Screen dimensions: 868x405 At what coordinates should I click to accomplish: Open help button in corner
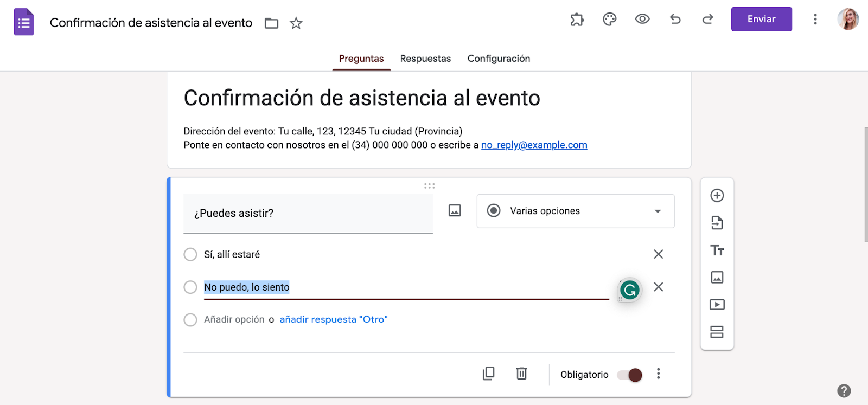[x=844, y=391]
